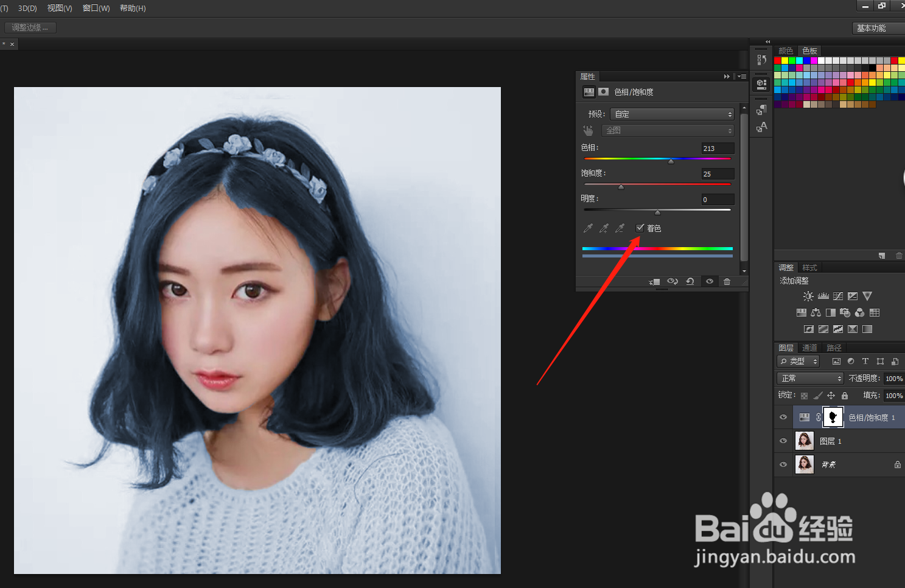Uncheck the 着色 Colorize checkbox
Image resolution: width=905 pixels, height=588 pixels.
click(x=640, y=228)
